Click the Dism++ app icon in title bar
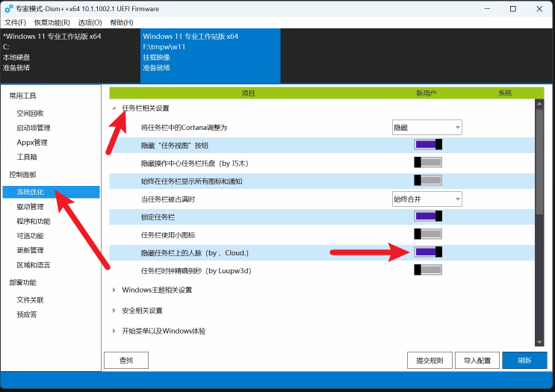555x392 pixels. tap(8, 8)
